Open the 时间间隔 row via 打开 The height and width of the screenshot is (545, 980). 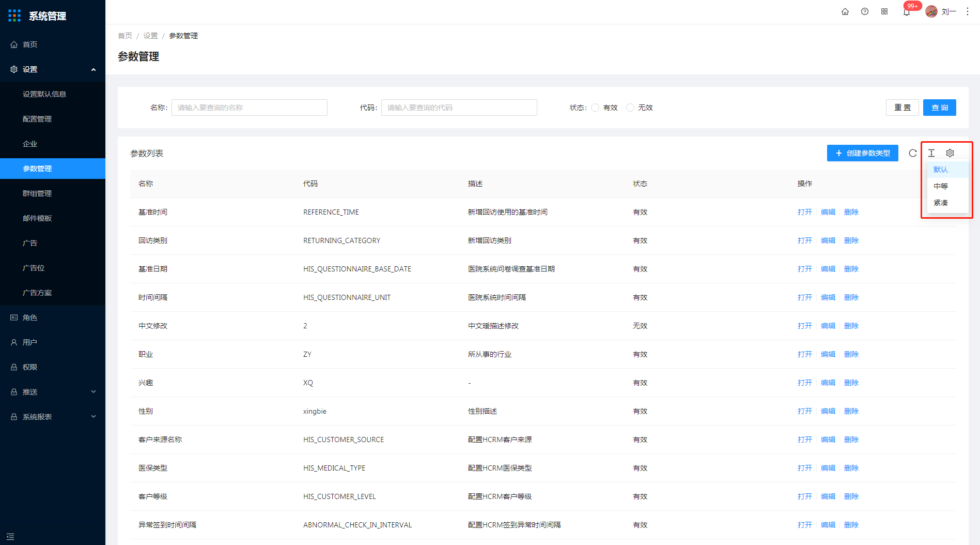coord(804,297)
